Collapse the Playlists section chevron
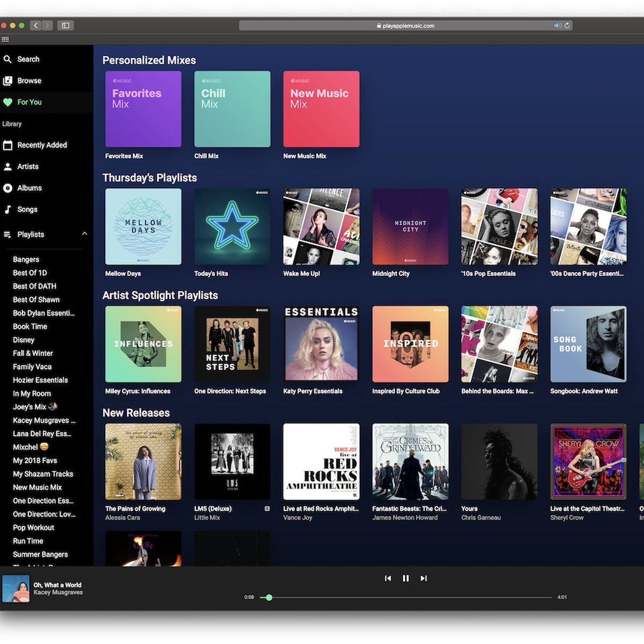This screenshot has width=644, height=644. [x=84, y=234]
